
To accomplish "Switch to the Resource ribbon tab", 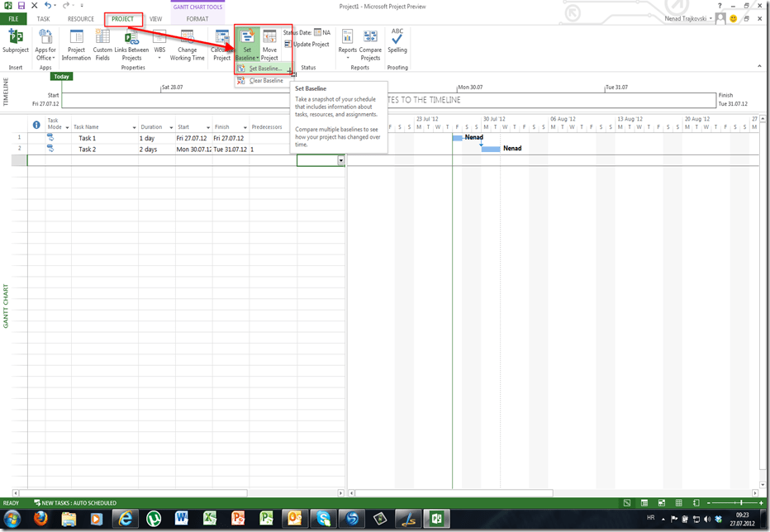I will pyautogui.click(x=81, y=18).
